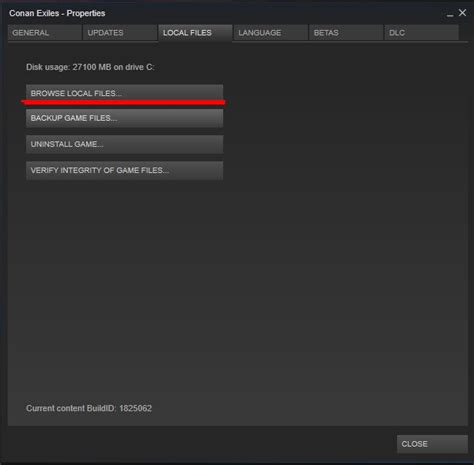474x465 pixels.
Task: Verify integrity of game files
Action: pyautogui.click(x=125, y=170)
